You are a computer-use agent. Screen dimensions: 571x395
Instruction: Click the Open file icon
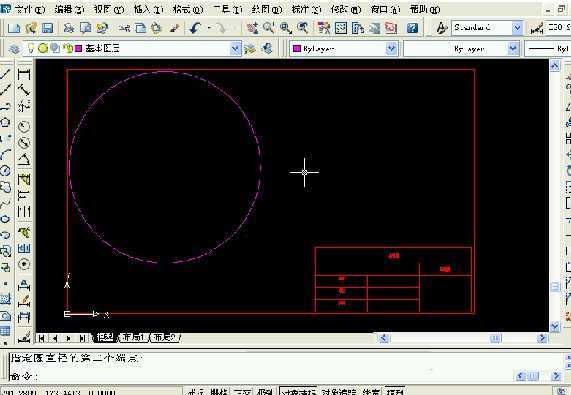pos(31,28)
